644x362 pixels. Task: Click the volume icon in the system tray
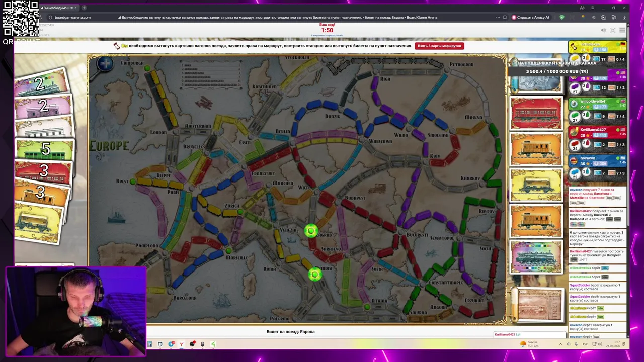(600, 344)
